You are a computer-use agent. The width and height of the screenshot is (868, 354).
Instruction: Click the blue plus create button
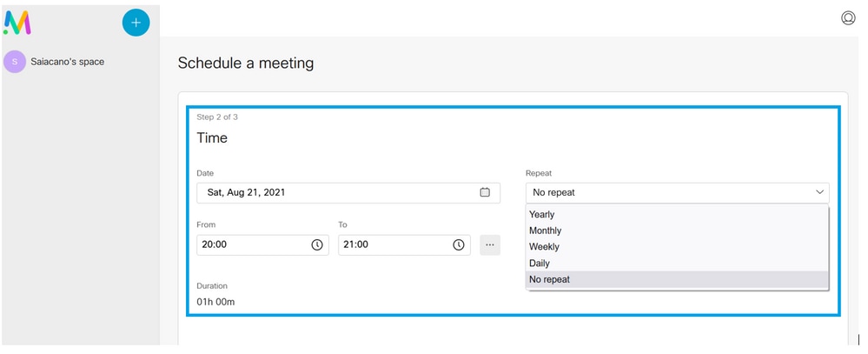(136, 23)
